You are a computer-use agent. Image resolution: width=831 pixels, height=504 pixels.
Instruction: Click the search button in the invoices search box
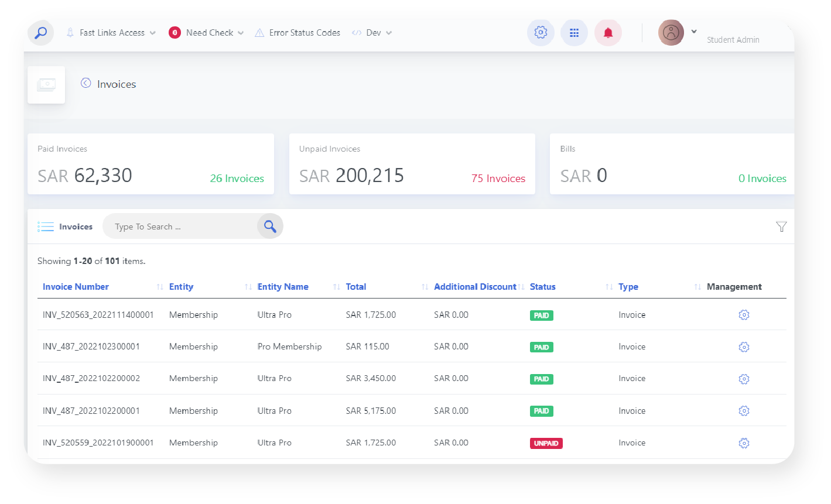270,226
